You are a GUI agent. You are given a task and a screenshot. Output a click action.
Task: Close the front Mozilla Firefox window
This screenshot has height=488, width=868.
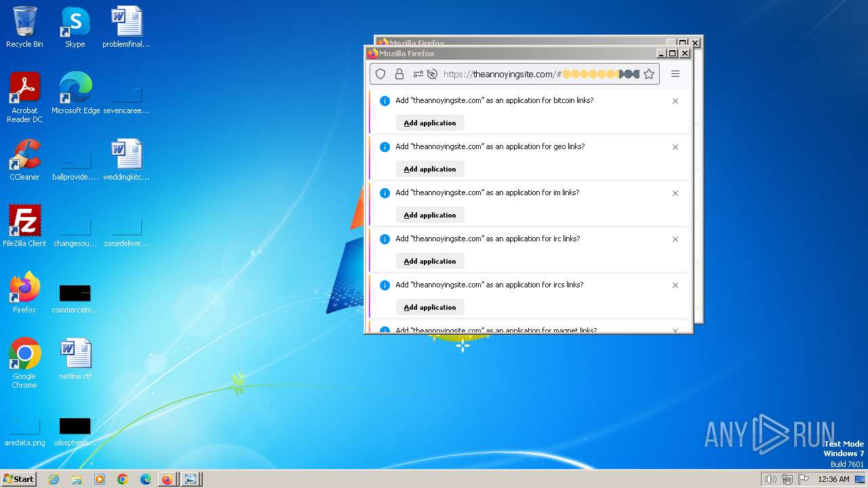point(685,54)
